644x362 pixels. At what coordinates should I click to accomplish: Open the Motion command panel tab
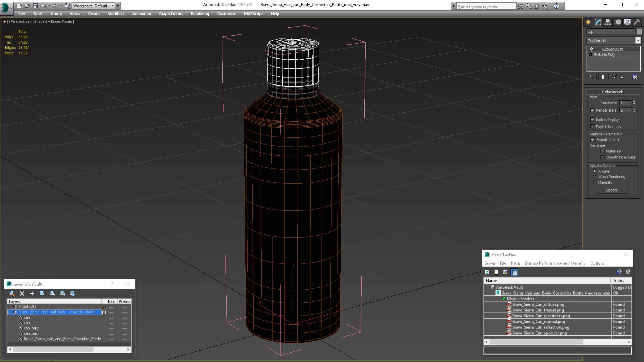[x=618, y=22]
